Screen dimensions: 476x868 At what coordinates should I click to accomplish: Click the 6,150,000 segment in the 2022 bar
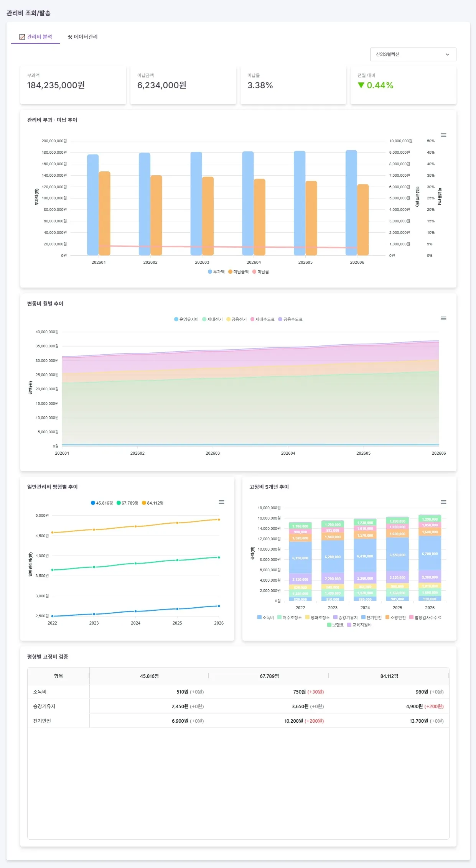[300, 558]
